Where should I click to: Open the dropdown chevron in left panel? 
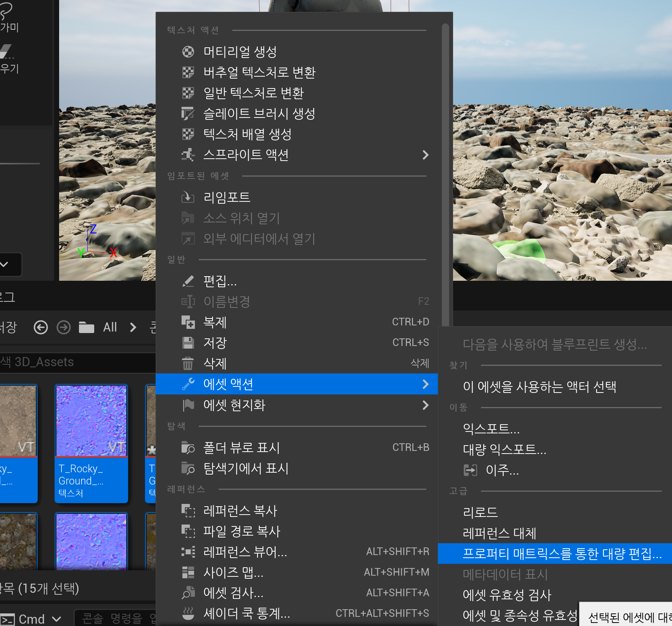click(4, 264)
